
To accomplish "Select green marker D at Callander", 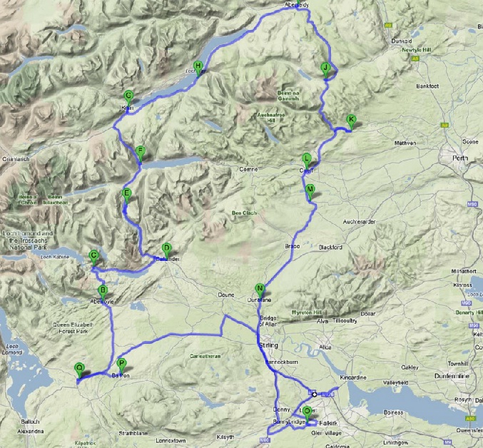I will (x=166, y=250).
